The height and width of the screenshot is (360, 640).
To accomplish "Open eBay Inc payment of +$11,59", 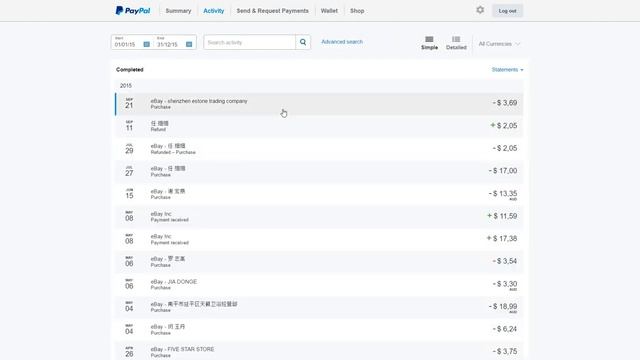I will tap(319, 217).
